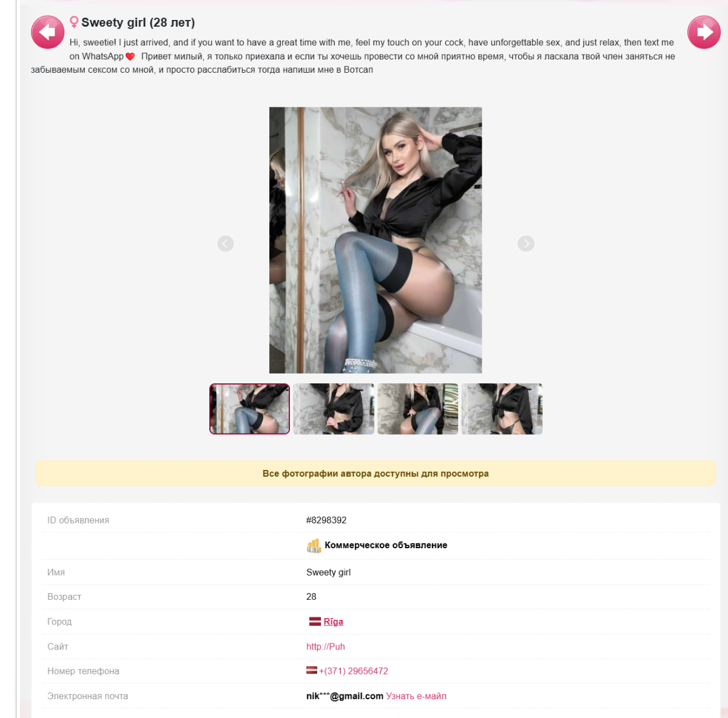Screen dimensions: 728x718
Task: Go to next ad with pink right arrow
Action: point(704,32)
